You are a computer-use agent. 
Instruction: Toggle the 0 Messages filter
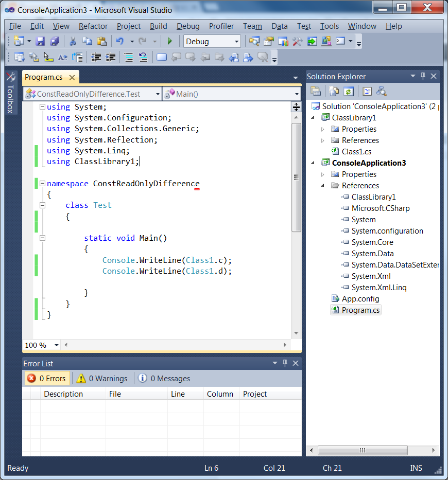point(164,378)
